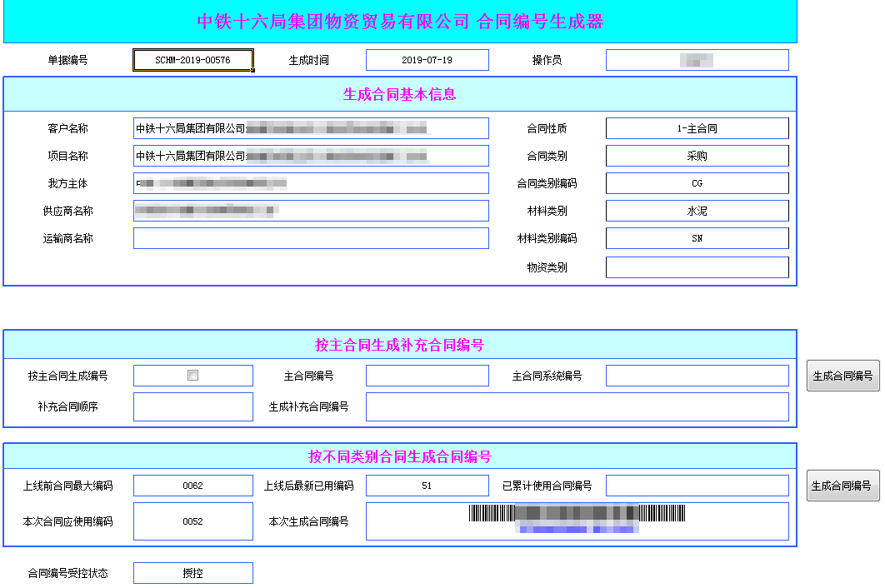Screen dimensions: 885x588
Task: Click the empty 已累计使用合同编号 field
Action: [x=697, y=486]
